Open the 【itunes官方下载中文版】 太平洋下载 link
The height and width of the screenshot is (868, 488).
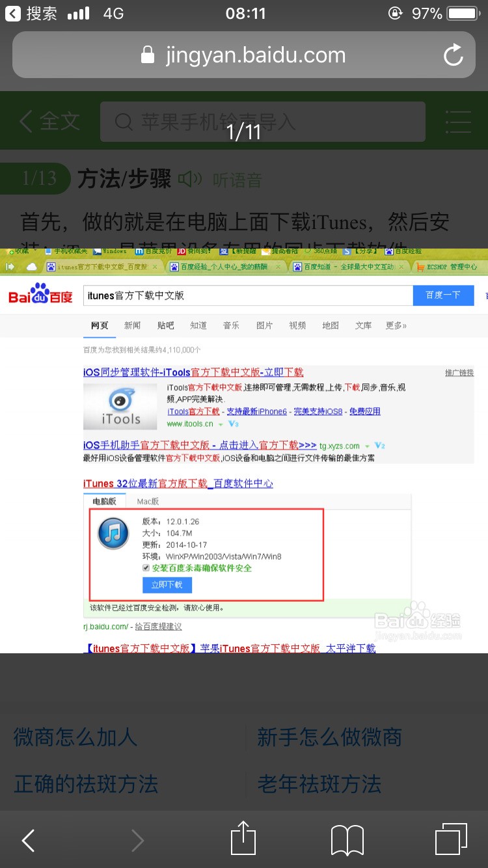(x=231, y=648)
